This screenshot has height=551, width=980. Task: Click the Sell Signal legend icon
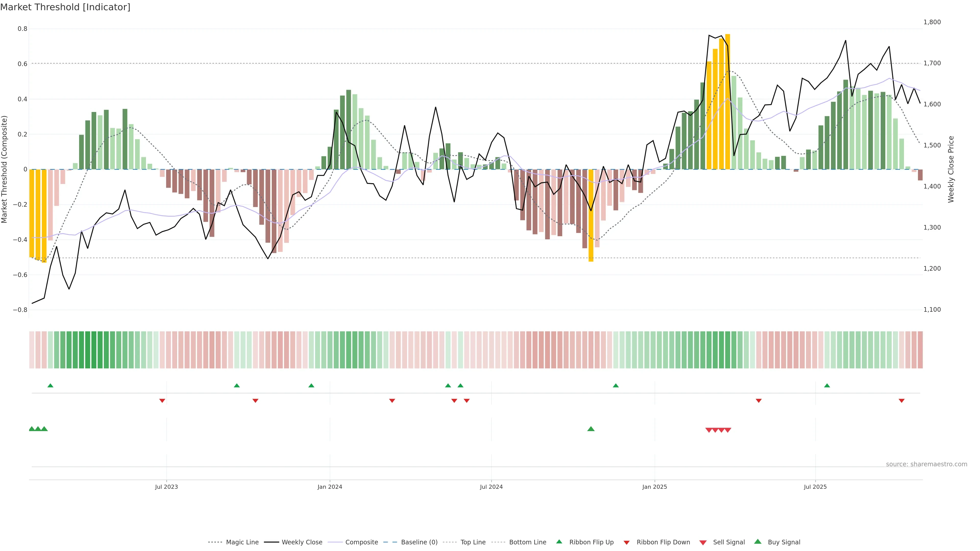(x=703, y=542)
